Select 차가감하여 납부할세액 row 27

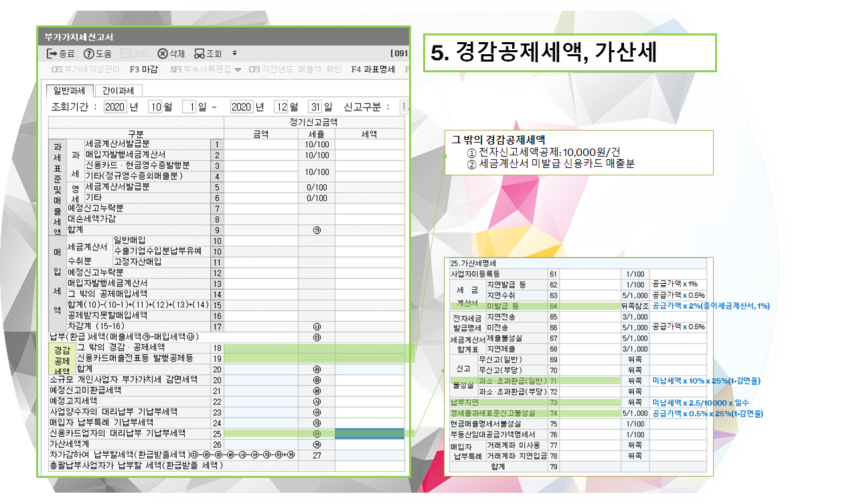173,455
